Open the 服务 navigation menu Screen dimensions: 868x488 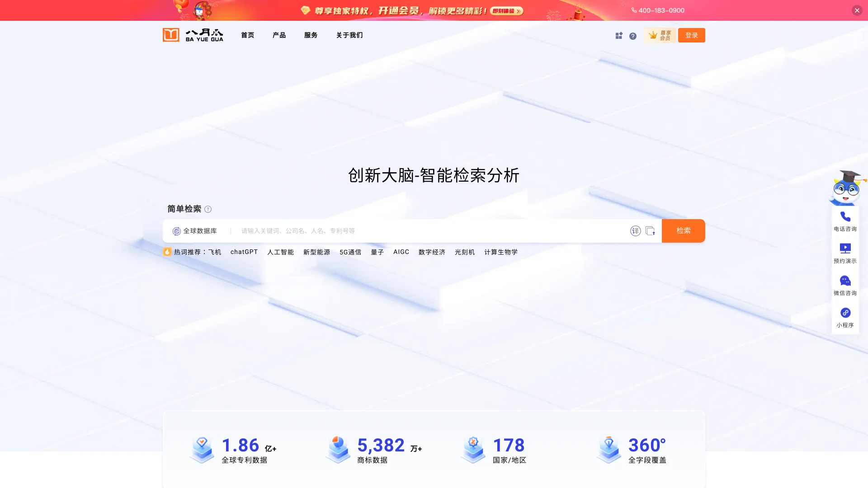[x=311, y=35]
